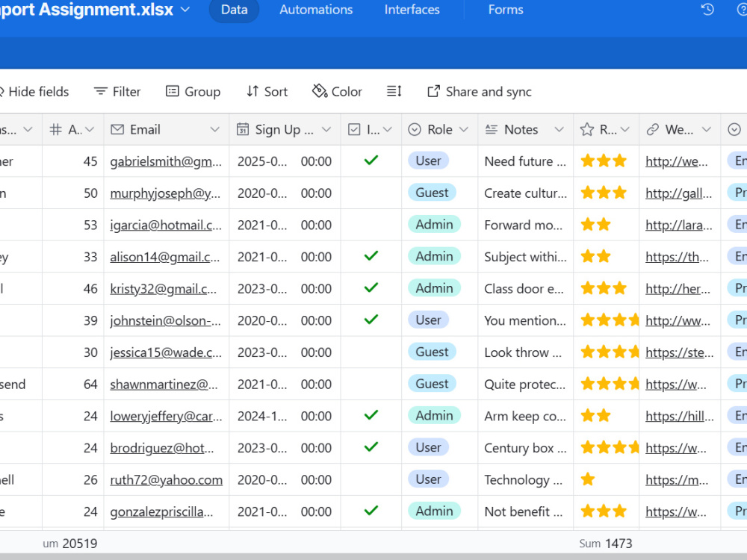Toggle checkbox in kristy32 row
The width and height of the screenshot is (747, 560).
click(371, 288)
